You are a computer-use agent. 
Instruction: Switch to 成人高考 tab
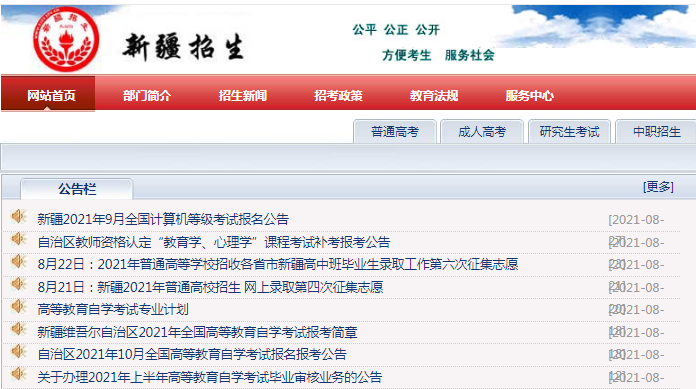coord(482,132)
